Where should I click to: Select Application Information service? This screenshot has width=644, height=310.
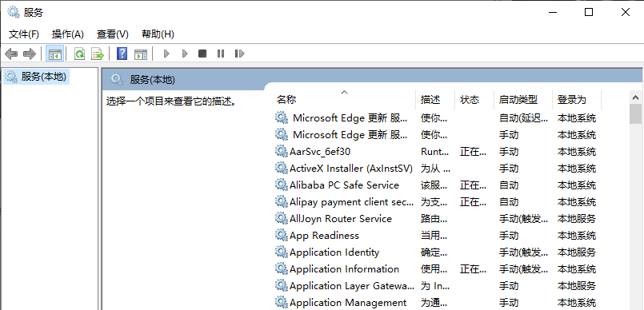point(344,269)
